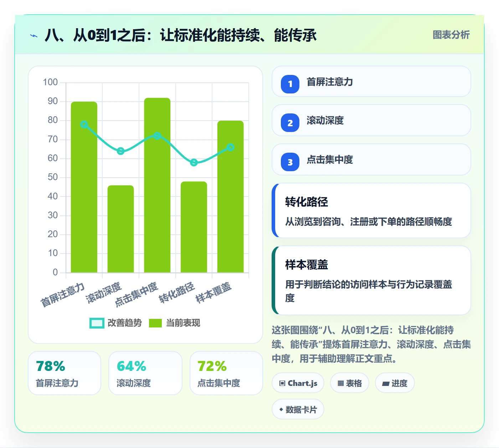This screenshot has width=499, height=448.
Task: Select the 首屏注意力 list item
Action: (371, 82)
